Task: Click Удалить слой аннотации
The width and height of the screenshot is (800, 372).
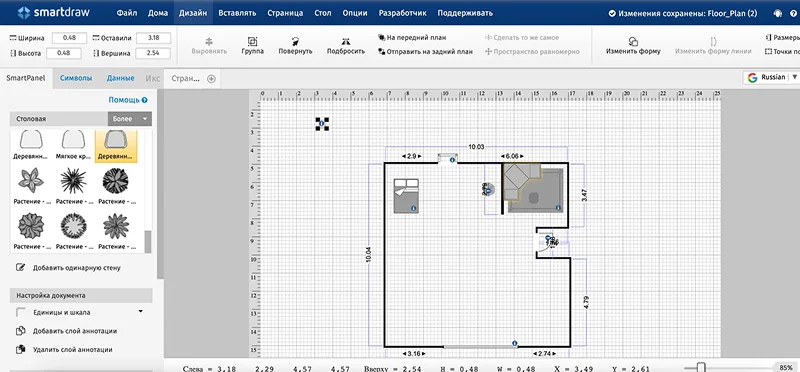Action: click(x=64, y=350)
